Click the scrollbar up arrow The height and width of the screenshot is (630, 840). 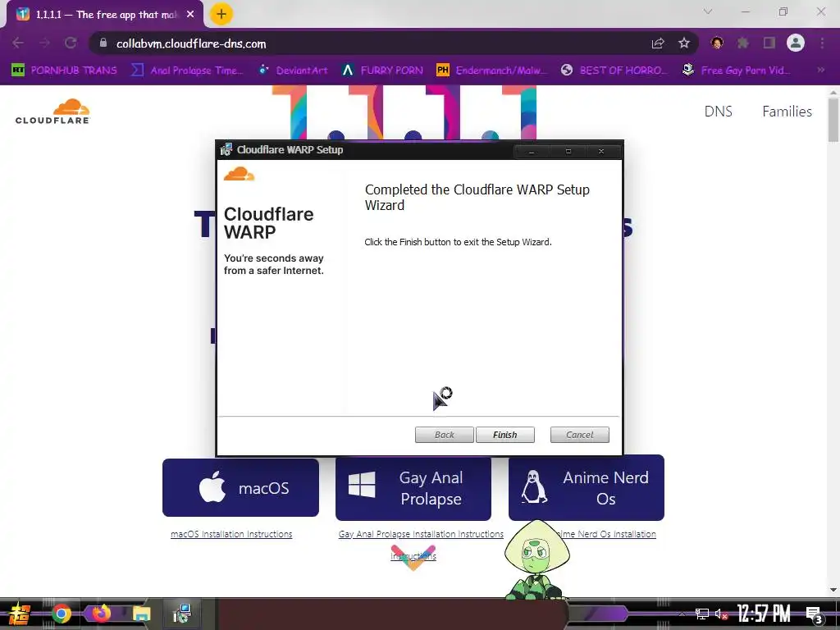pos(833,92)
